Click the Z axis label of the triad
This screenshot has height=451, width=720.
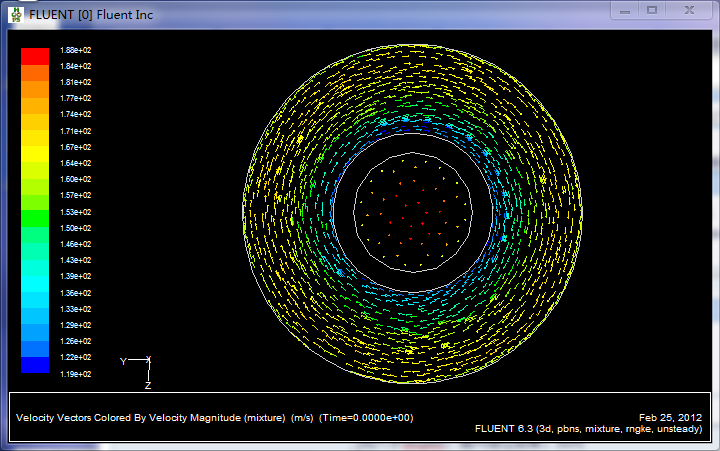pyautogui.click(x=148, y=386)
